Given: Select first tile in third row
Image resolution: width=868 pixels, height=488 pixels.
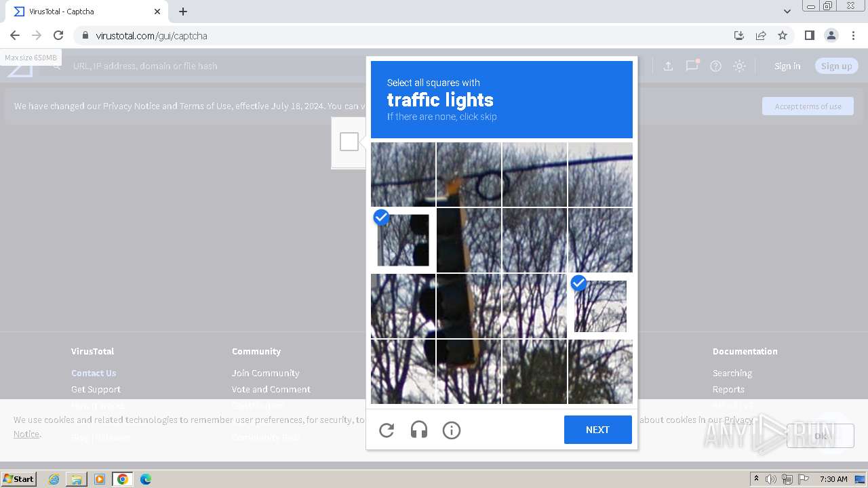Looking at the screenshot, I should coord(403,306).
